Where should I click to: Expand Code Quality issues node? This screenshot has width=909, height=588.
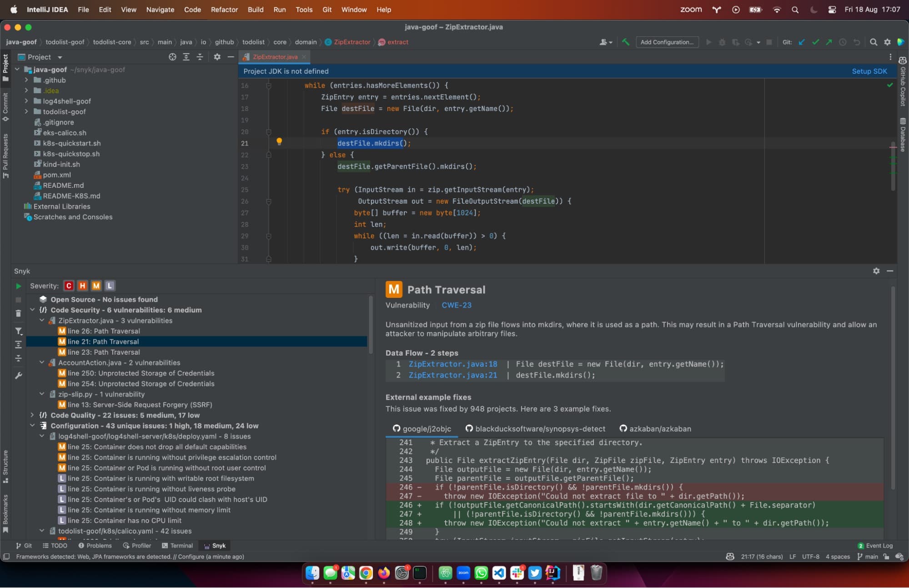click(32, 415)
